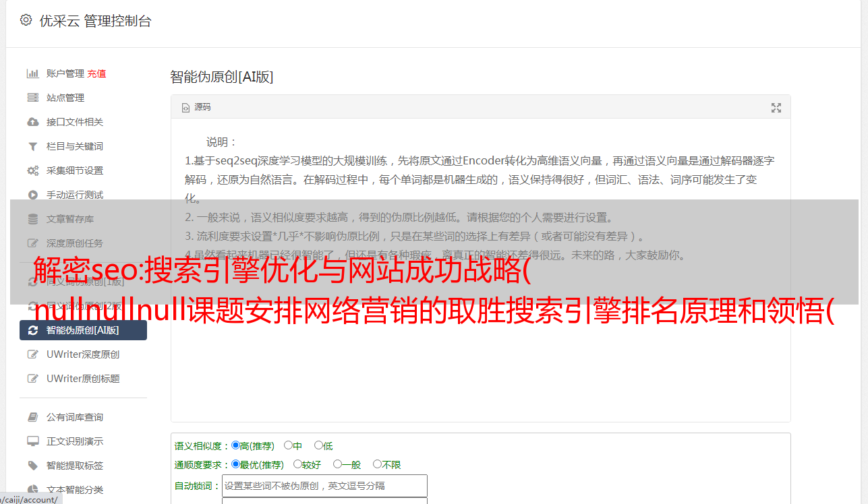Click play icon for 手动运行测试

(x=32, y=195)
